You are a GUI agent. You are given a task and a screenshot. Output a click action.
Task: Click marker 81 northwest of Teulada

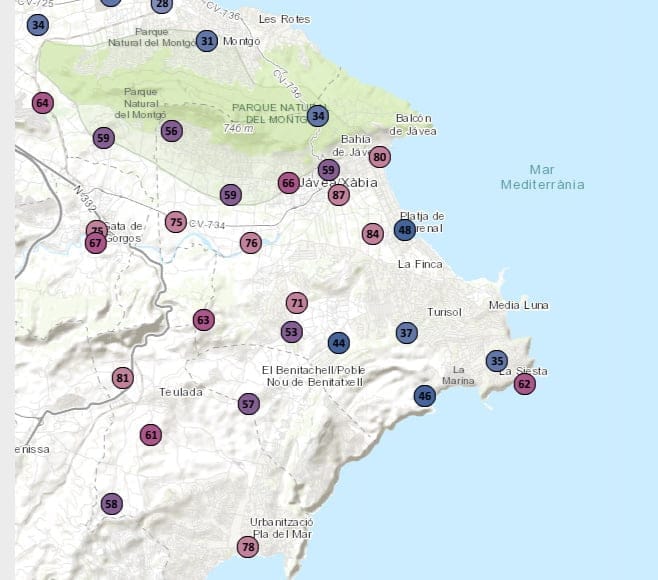click(x=123, y=378)
